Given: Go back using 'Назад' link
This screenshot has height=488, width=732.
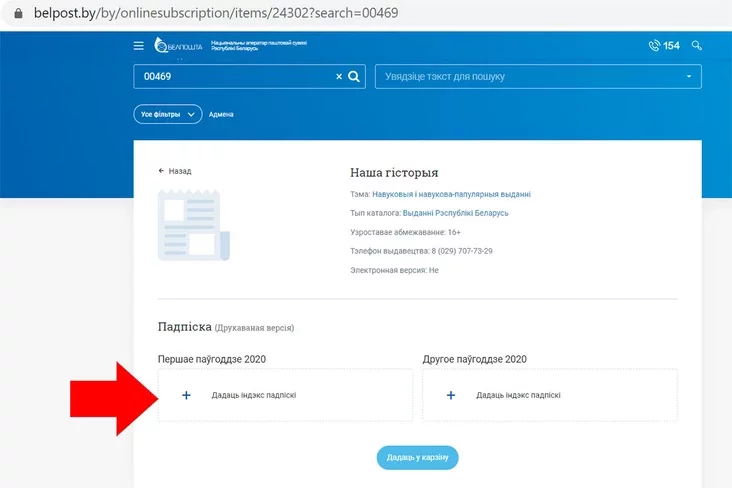Looking at the screenshot, I should click(x=175, y=171).
